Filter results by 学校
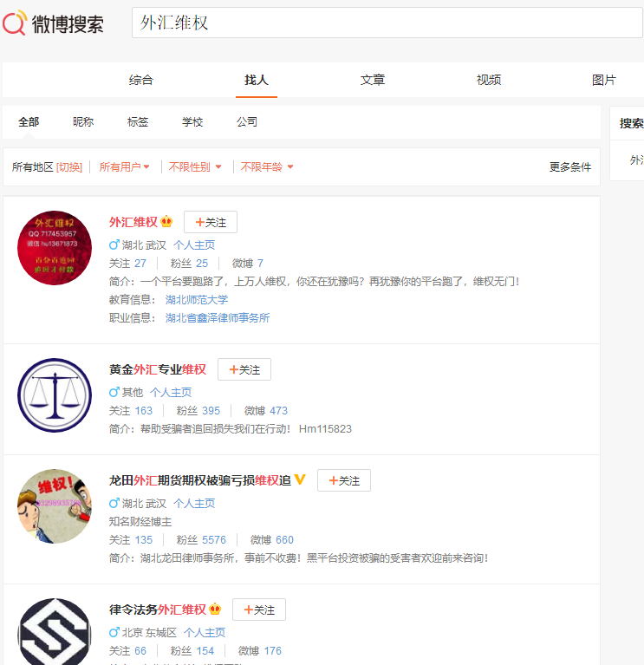The image size is (644, 665). click(192, 122)
